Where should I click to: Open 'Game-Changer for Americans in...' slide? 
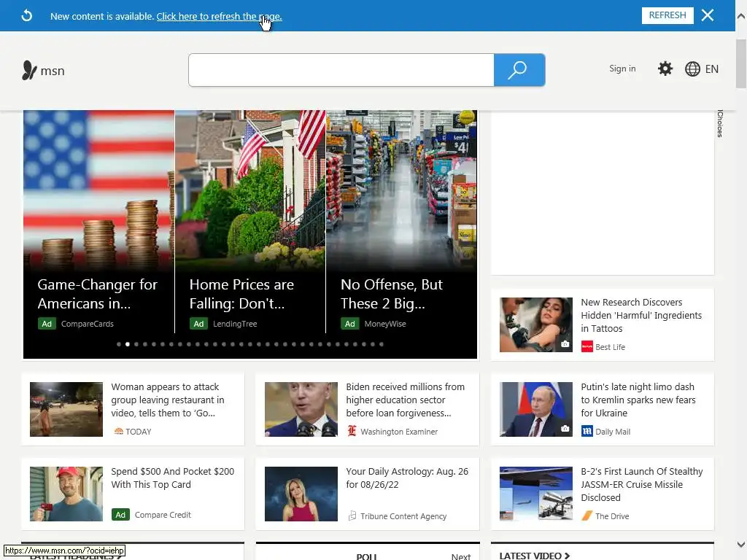[97, 294]
